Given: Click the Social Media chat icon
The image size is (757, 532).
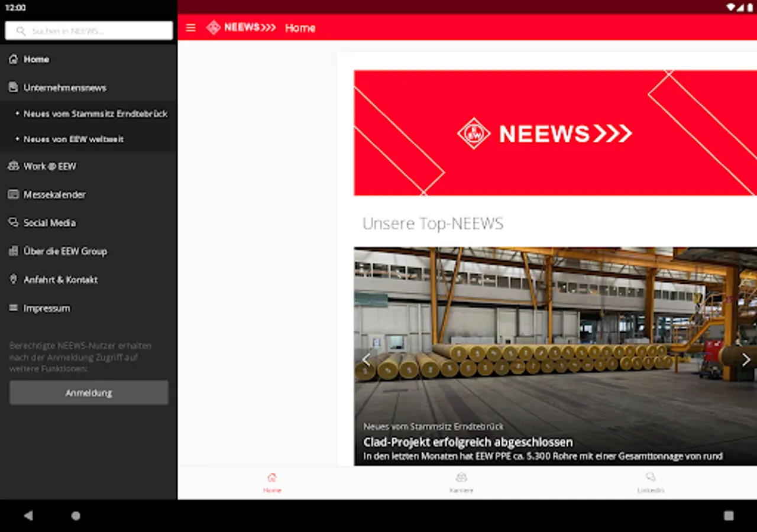Looking at the screenshot, I should [14, 223].
